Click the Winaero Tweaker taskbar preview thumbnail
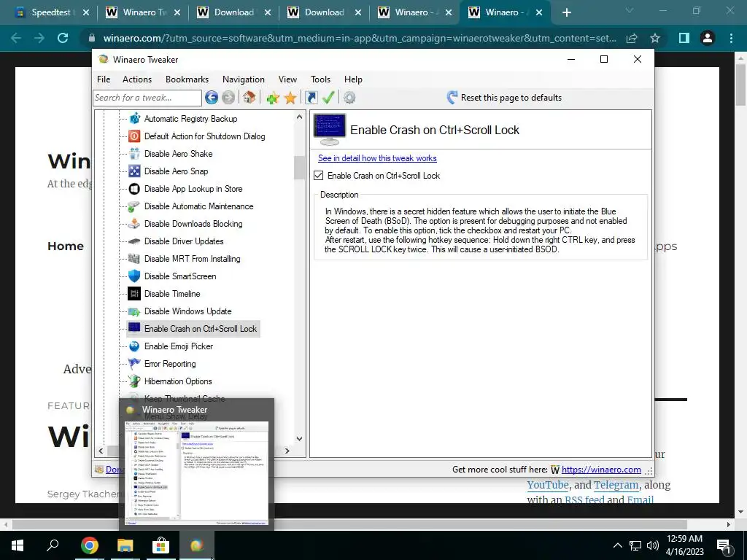Viewport: 747px width, 560px height. pos(196,472)
